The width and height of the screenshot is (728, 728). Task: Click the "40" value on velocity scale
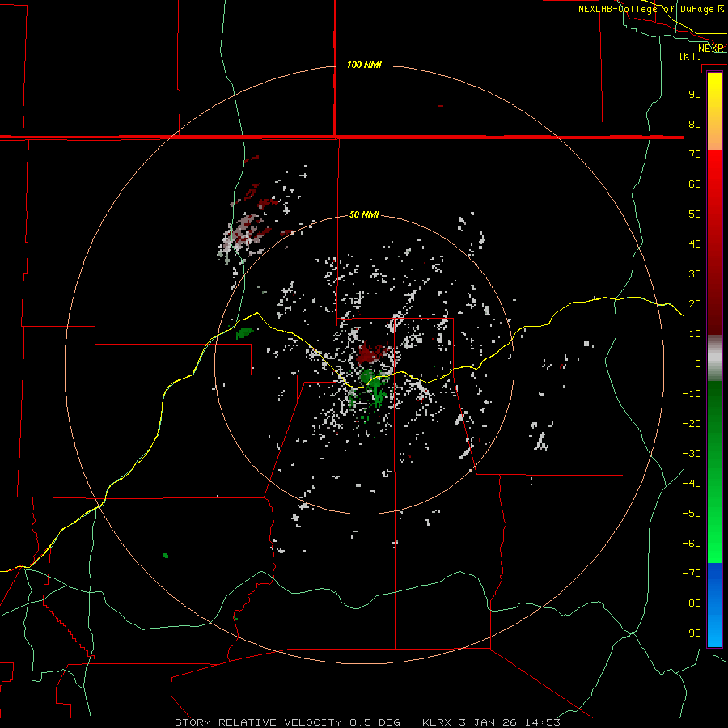point(695,243)
